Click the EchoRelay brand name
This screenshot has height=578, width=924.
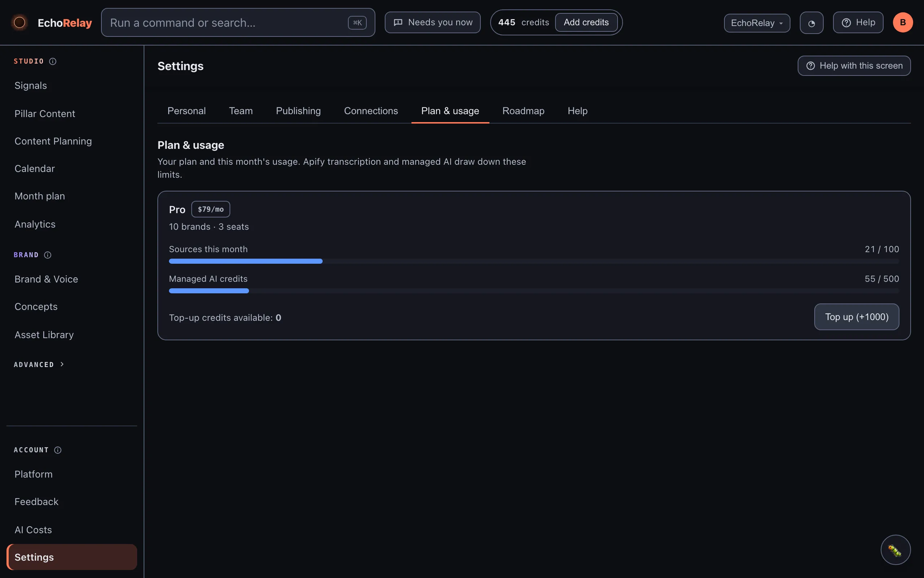65,23
